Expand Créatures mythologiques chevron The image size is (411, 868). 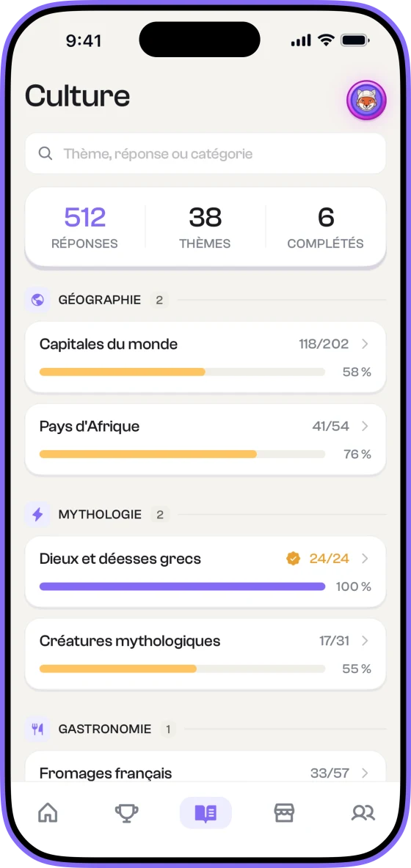[x=365, y=641]
